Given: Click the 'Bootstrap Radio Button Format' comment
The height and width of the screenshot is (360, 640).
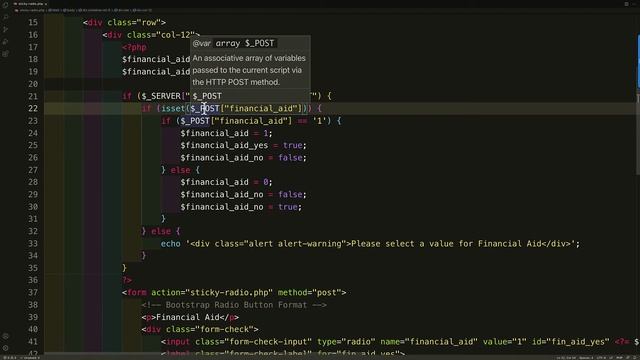Looking at the screenshot, I should click(236, 305).
